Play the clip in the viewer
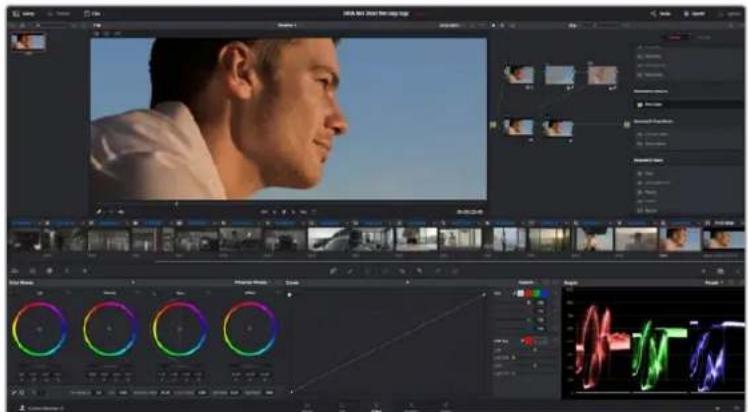This screenshot has width=748, height=412. point(293,212)
